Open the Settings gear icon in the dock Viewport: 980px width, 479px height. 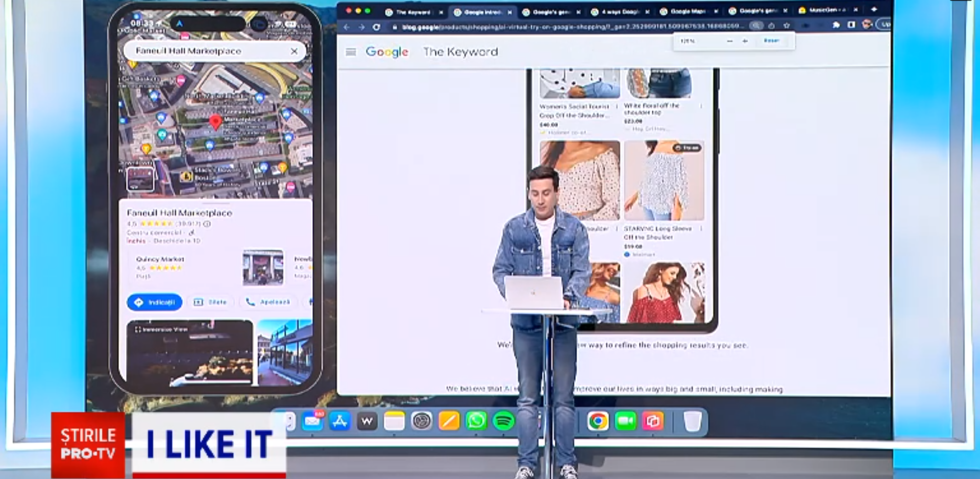tap(422, 421)
